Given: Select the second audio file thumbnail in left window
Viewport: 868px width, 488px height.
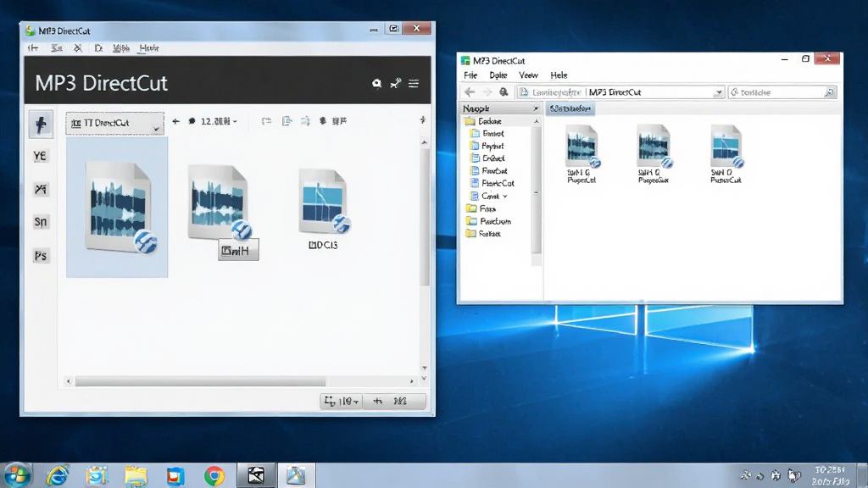Looking at the screenshot, I should (218, 203).
